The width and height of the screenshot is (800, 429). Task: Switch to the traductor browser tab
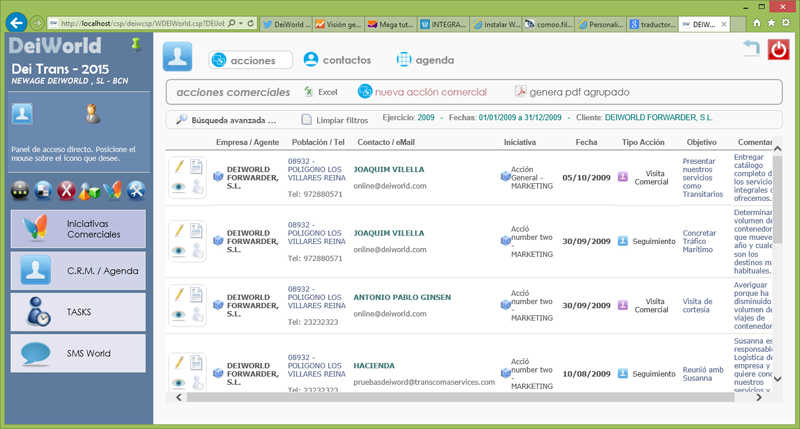point(652,24)
